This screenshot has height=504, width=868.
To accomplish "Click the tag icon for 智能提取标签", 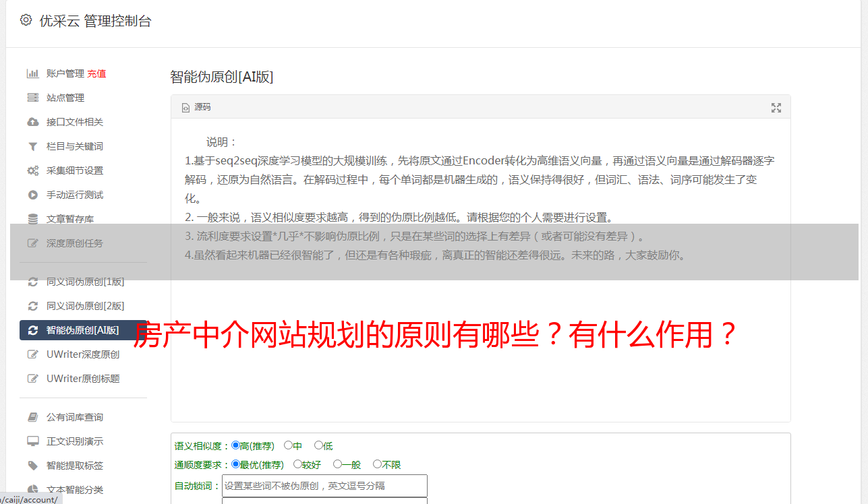I will (x=32, y=466).
